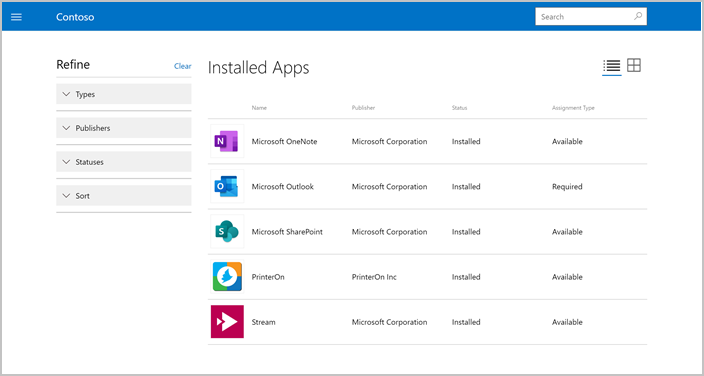Click Available assignment for OneNote
The image size is (704, 376).
tap(567, 142)
